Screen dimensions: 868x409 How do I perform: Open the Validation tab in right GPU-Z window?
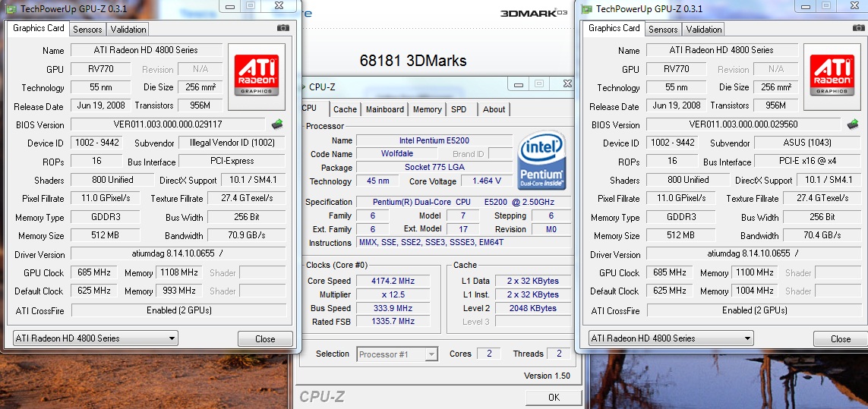pos(704,30)
